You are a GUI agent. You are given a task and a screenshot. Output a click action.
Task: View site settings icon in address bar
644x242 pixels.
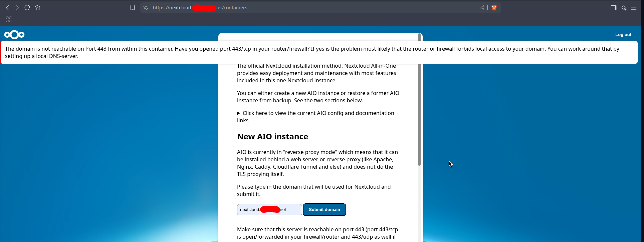(146, 8)
